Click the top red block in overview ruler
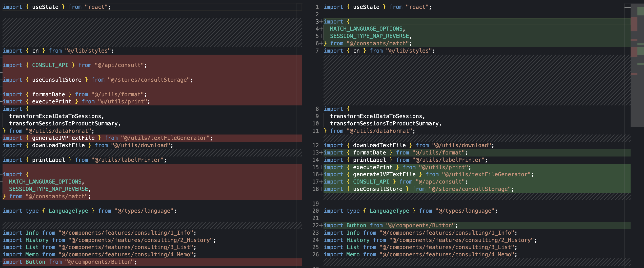 (x=634, y=24)
